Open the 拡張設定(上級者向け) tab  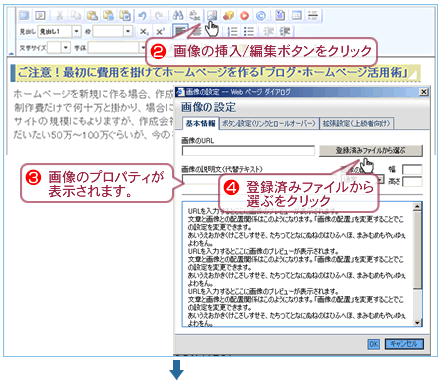[356, 123]
